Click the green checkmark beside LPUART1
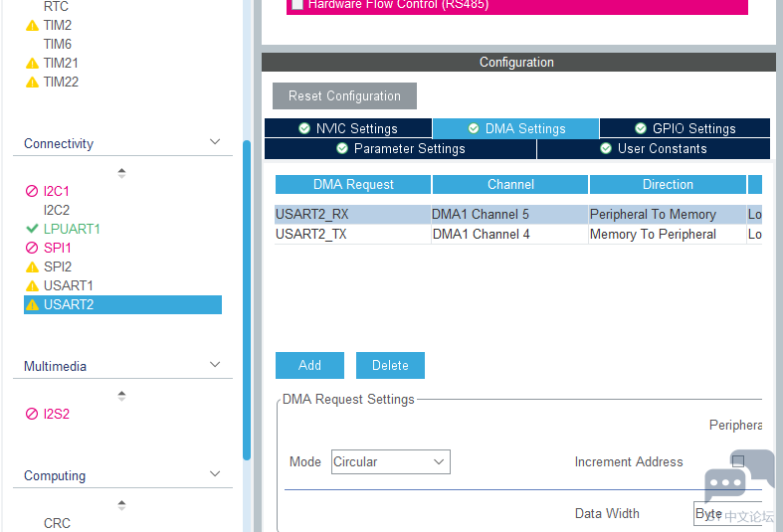Viewport: 783px width, 532px height. pyautogui.click(x=32, y=229)
